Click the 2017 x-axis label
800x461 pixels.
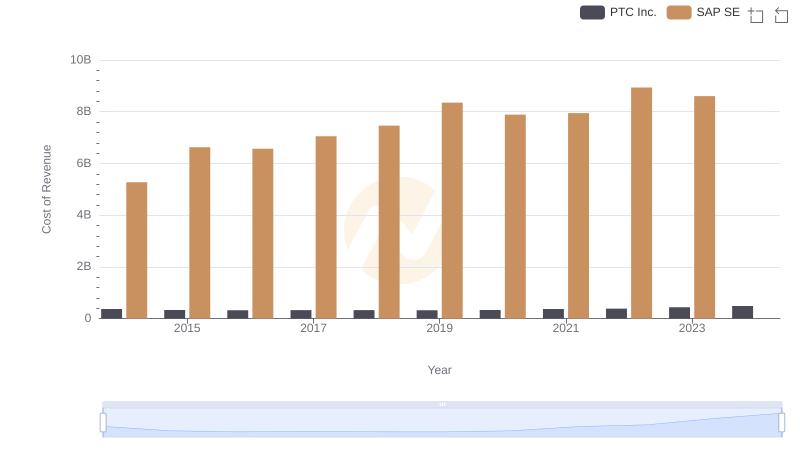(x=313, y=328)
